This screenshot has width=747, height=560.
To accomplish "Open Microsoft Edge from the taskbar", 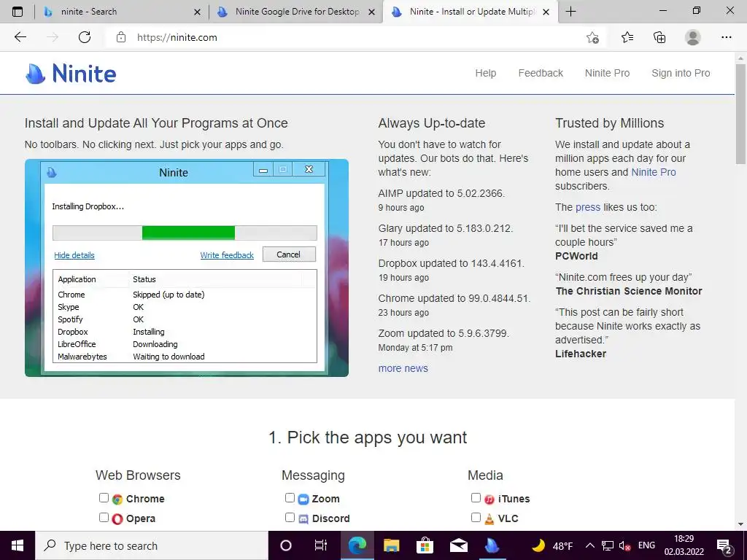I will [x=357, y=545].
